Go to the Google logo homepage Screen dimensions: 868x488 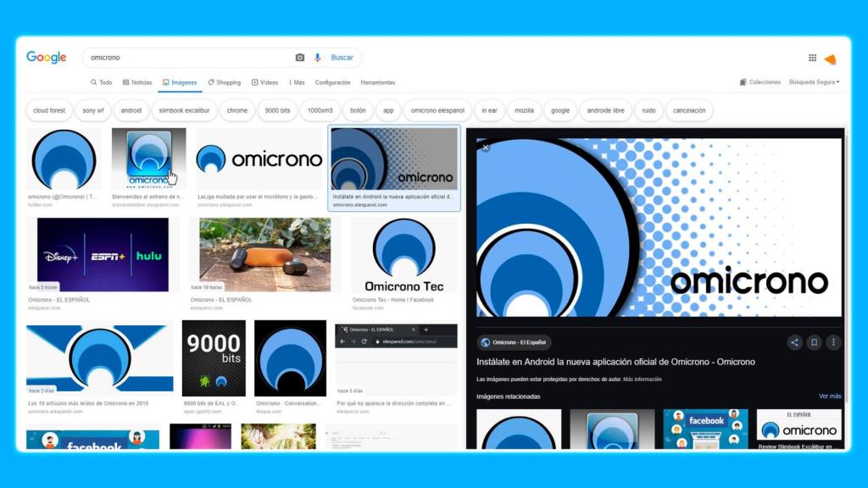click(x=46, y=58)
